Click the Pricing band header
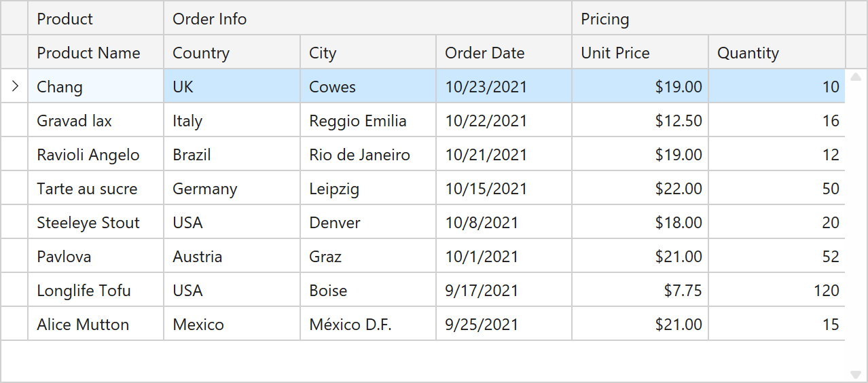868x383 pixels. 708,19
